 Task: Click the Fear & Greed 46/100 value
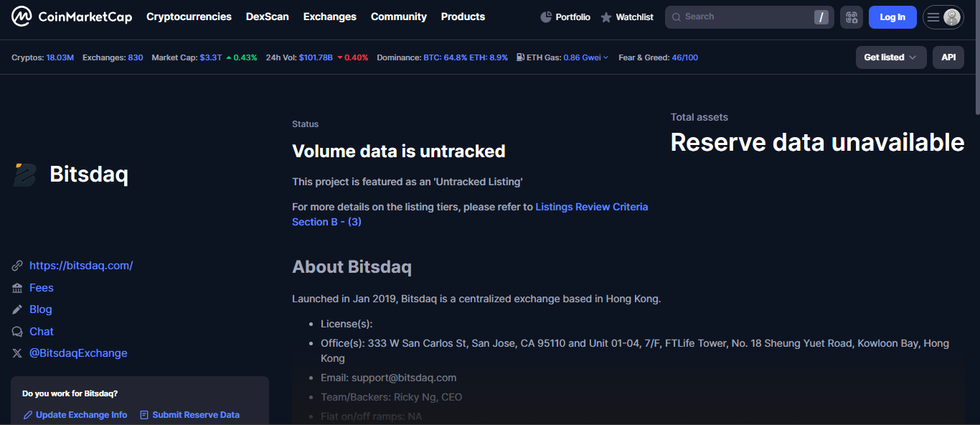tap(684, 57)
